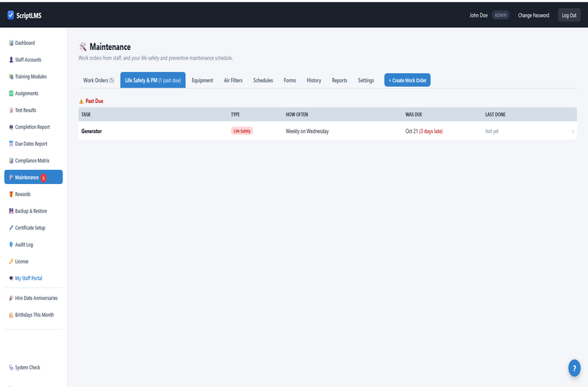Switch to the Work Orders (5) tab

[x=98, y=80]
